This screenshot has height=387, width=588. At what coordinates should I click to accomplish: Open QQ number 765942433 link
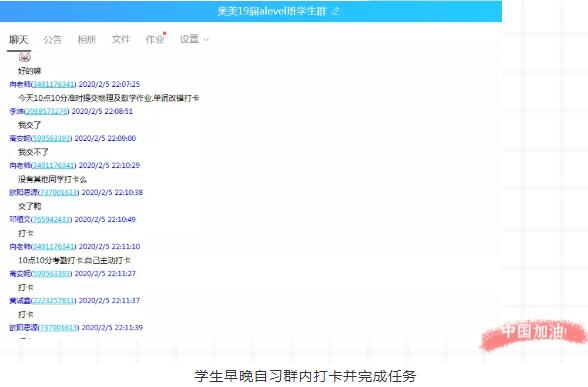51,219
